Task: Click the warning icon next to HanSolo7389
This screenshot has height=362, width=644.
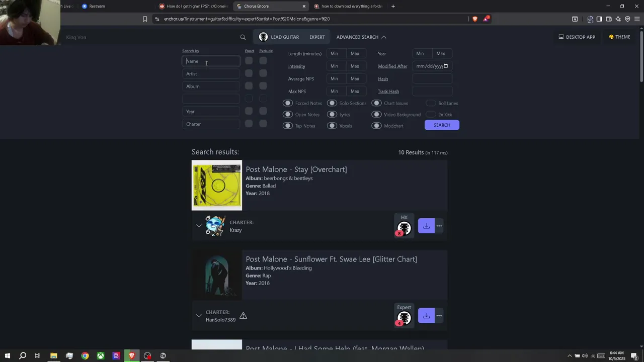Action: click(243, 316)
